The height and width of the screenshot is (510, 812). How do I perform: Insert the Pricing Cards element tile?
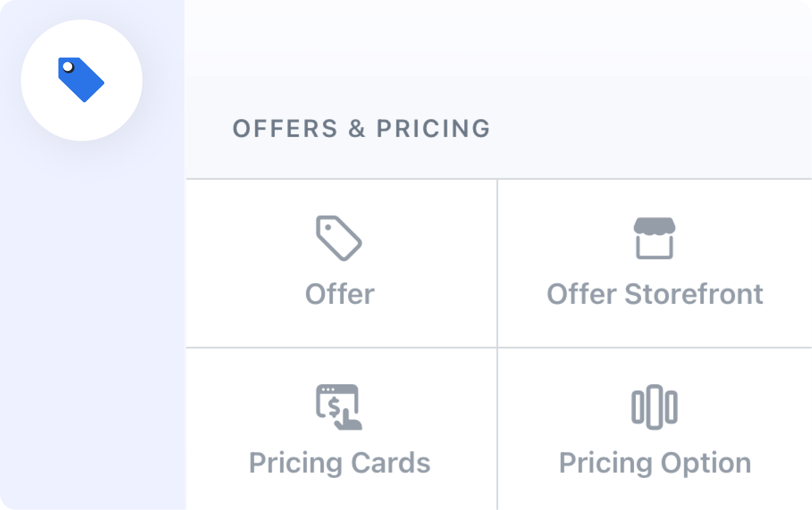click(x=341, y=429)
